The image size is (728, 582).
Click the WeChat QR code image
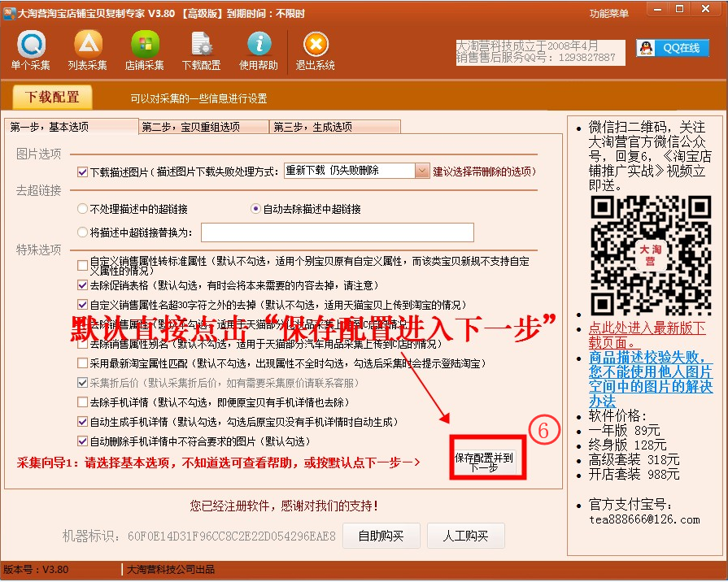click(651, 256)
